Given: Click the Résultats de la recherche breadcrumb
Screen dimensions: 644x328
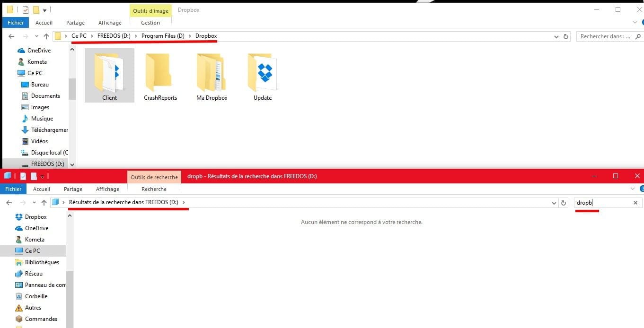Looking at the screenshot, I should tap(124, 202).
